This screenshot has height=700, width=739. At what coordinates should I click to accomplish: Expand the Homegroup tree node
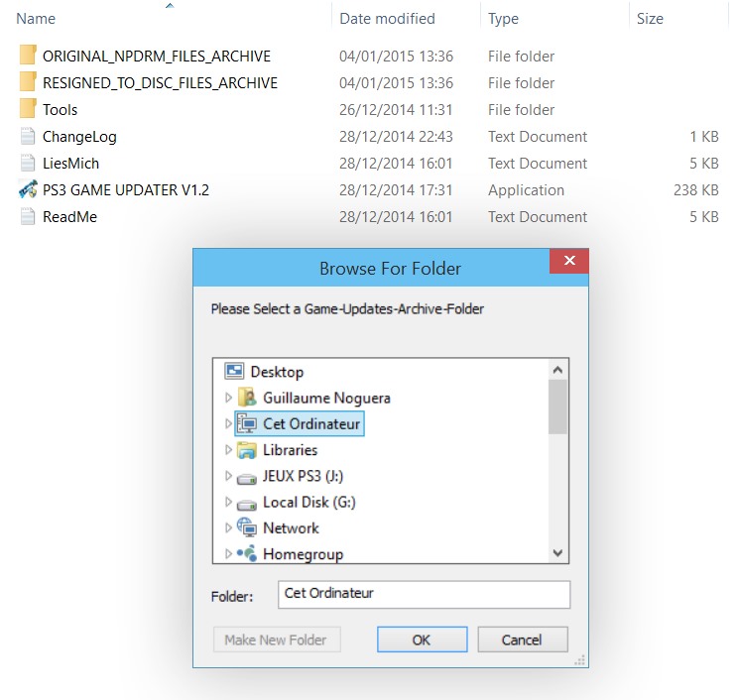pyautogui.click(x=228, y=554)
